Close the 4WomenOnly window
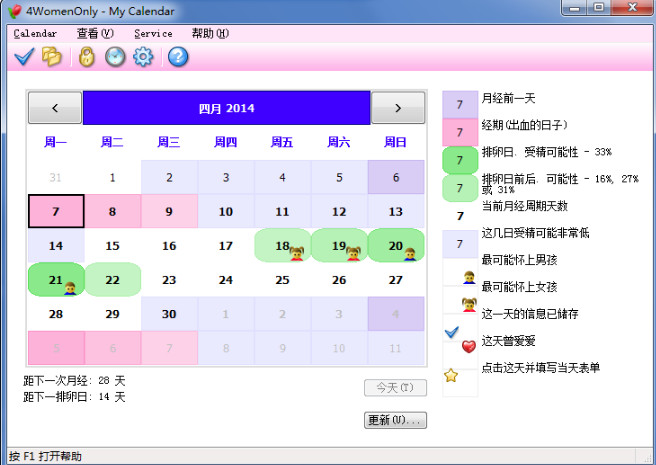656x465 pixels. pos(633,8)
